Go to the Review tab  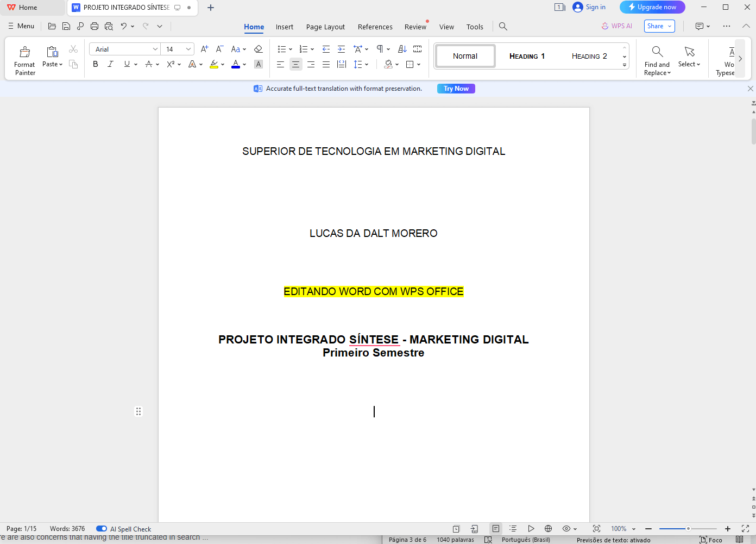coord(415,27)
